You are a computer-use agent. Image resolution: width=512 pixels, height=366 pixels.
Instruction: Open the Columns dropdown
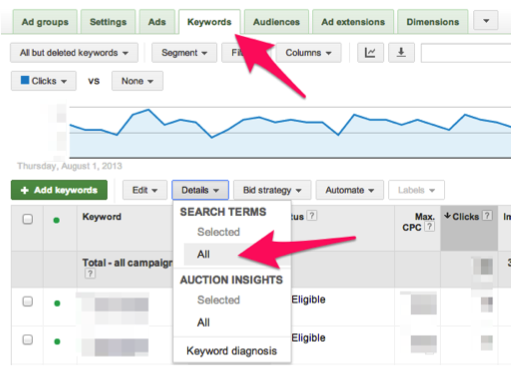click(x=308, y=53)
